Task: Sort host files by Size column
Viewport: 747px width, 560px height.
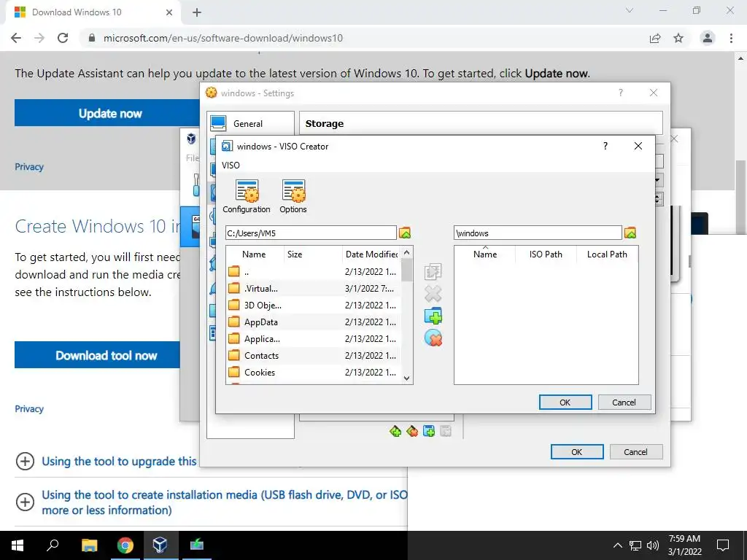Action: coord(313,254)
